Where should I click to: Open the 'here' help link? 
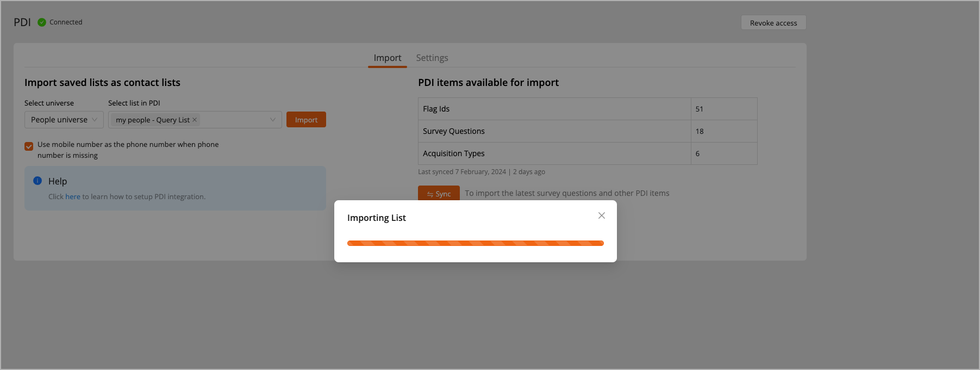point(73,196)
